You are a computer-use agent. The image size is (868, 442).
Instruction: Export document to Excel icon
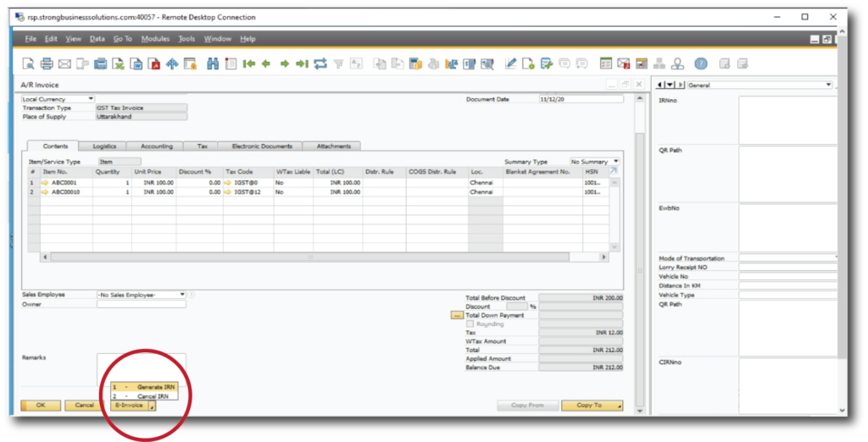120,64
